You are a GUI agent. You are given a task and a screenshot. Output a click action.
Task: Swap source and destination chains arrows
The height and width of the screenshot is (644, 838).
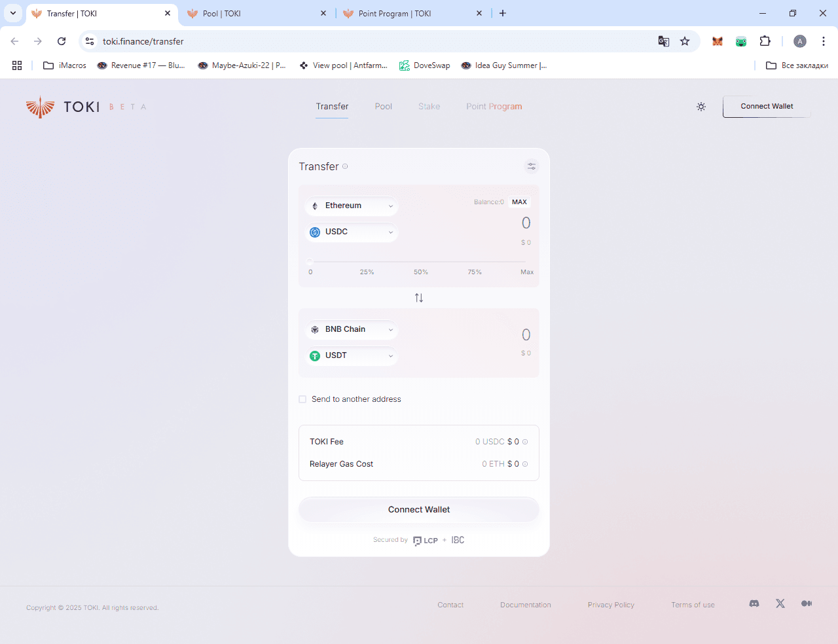click(419, 298)
